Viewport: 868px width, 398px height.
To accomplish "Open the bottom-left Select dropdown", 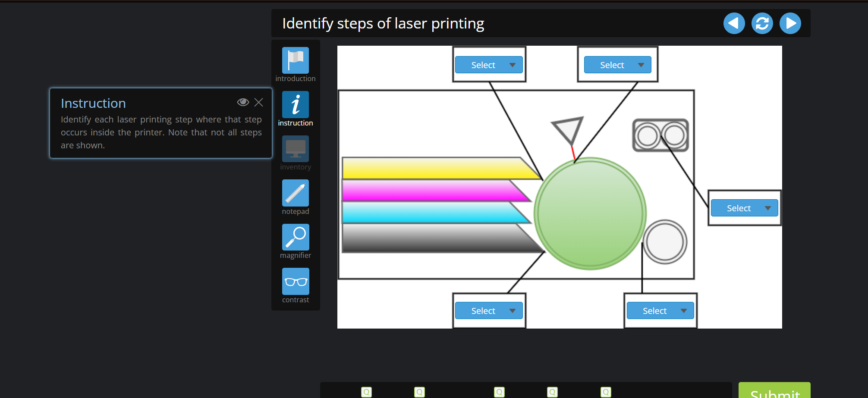I will point(489,310).
